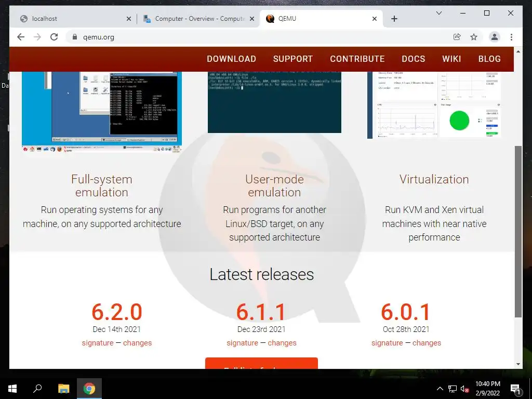This screenshot has height=399, width=532.
Task: Click the browser forward arrow
Action: pyautogui.click(x=37, y=37)
